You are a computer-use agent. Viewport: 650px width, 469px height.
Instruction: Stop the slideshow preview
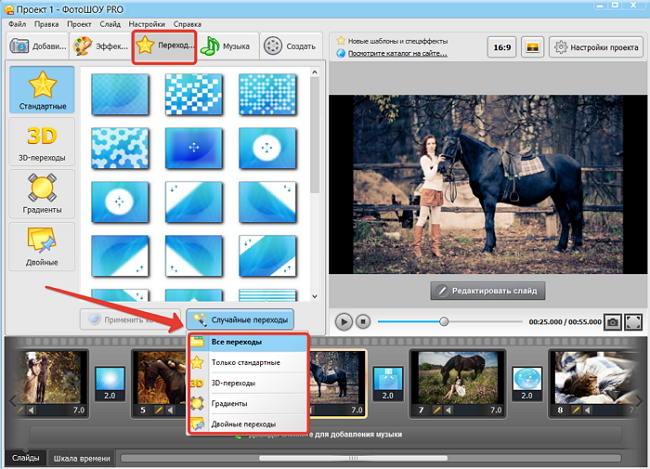click(363, 321)
